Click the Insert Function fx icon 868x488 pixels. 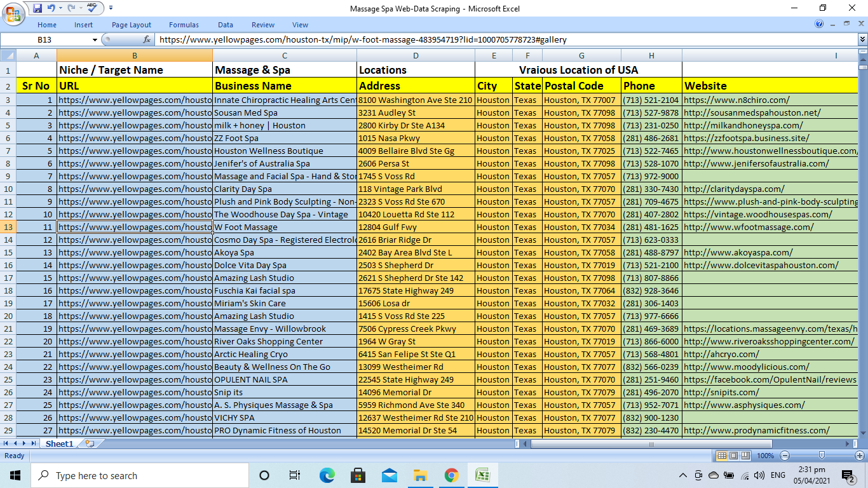[x=147, y=39]
